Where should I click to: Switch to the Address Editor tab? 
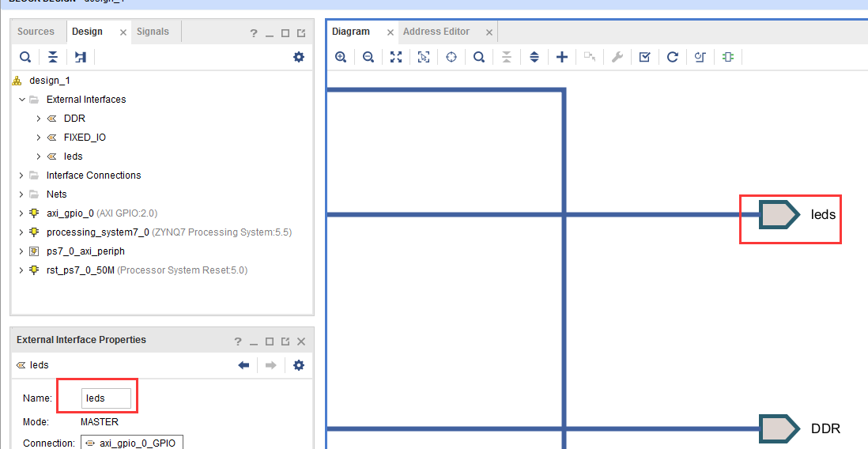tap(436, 32)
